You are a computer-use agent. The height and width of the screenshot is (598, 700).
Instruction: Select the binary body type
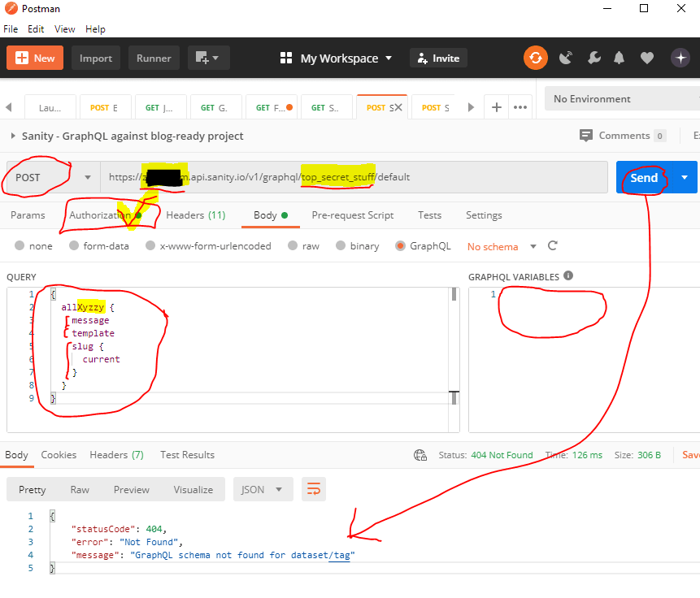[341, 245]
